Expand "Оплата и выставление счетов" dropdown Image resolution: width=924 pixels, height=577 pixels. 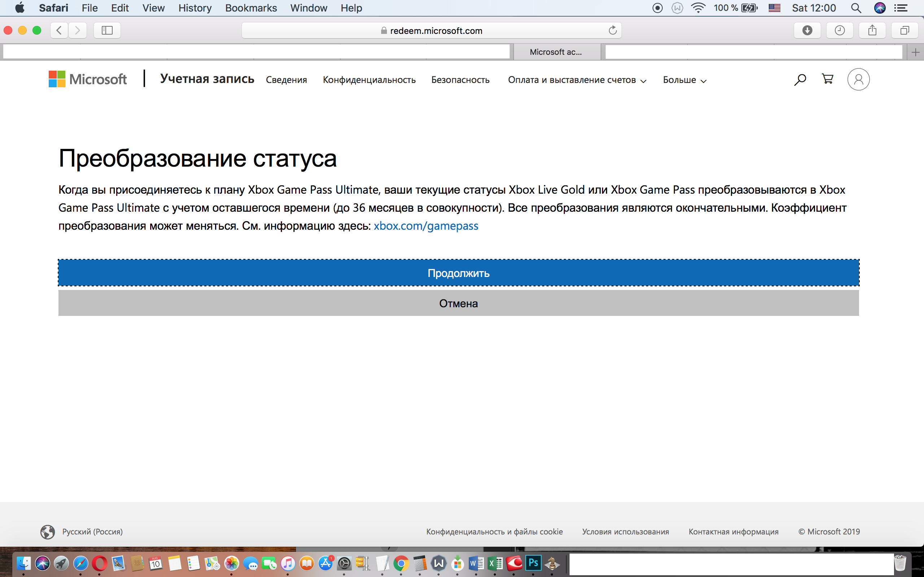tap(576, 80)
